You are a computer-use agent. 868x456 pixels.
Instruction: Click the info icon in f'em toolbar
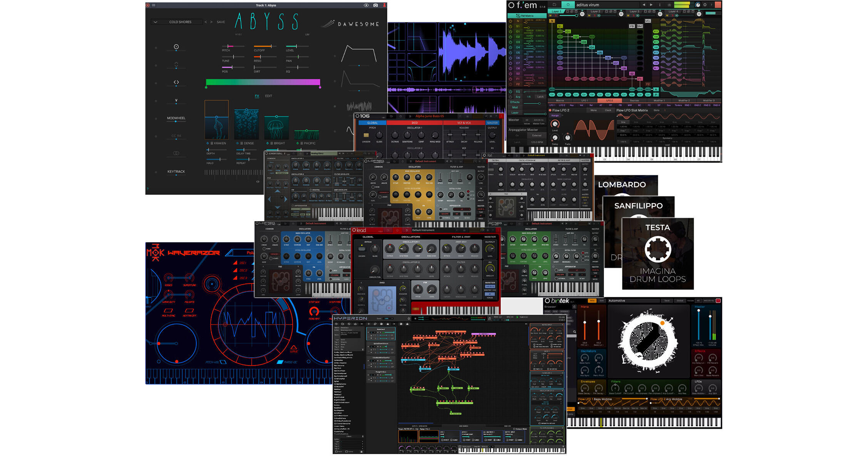[x=659, y=5]
